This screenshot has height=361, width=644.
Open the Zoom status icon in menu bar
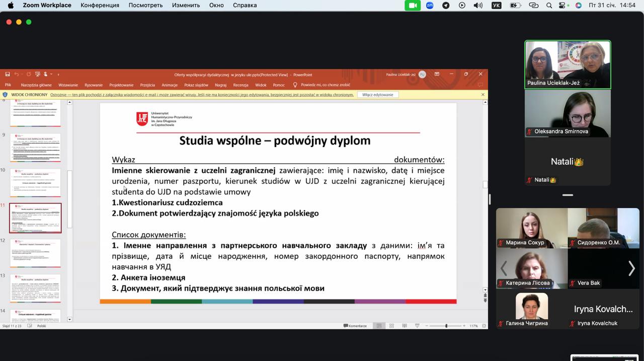[430, 5]
